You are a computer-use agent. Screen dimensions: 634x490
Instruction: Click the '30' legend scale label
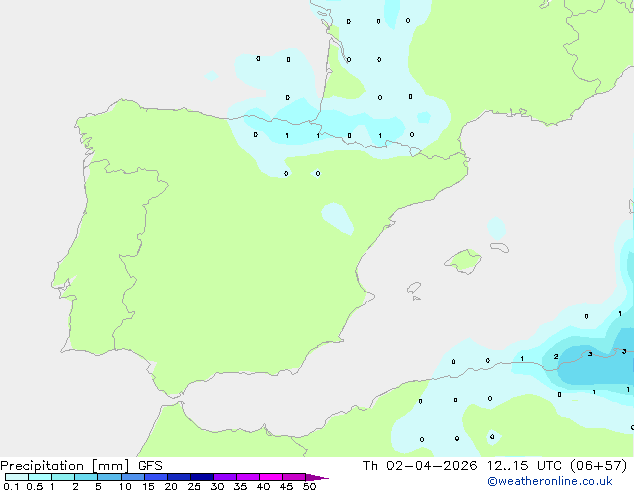point(217,486)
